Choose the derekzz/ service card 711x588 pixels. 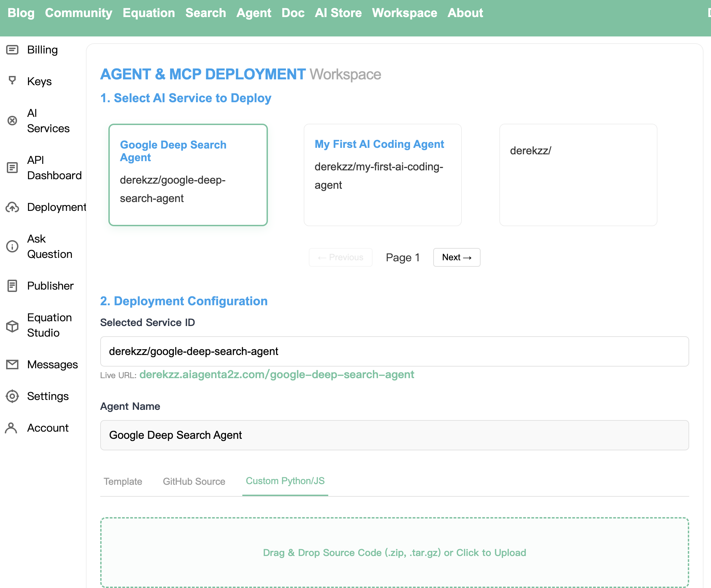(578, 175)
